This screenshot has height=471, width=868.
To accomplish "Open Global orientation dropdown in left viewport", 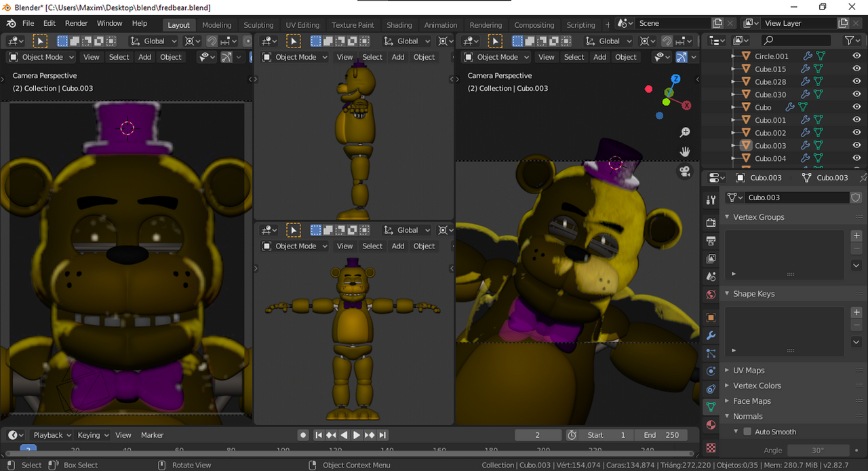I will pos(154,41).
